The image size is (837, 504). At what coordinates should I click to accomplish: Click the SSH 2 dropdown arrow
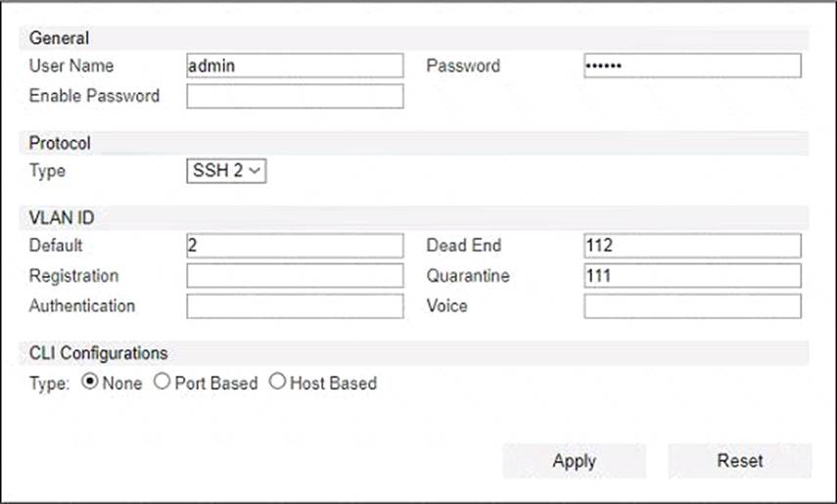256,171
